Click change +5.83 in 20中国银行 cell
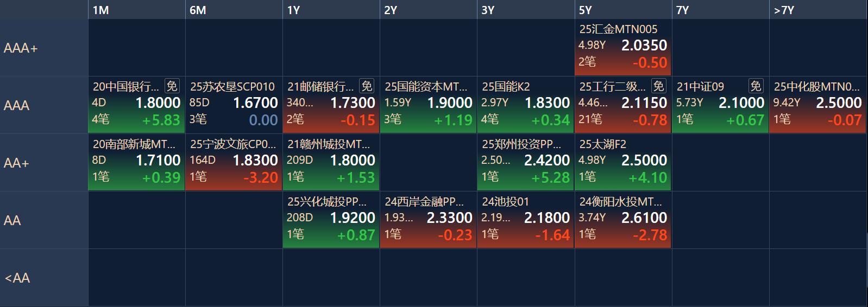This screenshot has width=868, height=307. click(x=161, y=120)
